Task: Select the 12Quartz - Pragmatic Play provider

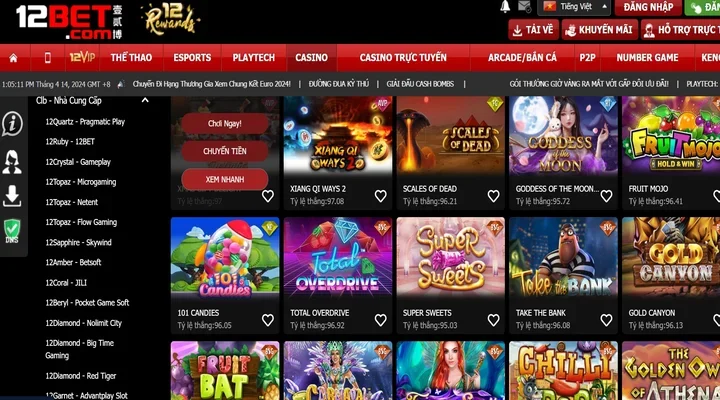Action: 85,122
